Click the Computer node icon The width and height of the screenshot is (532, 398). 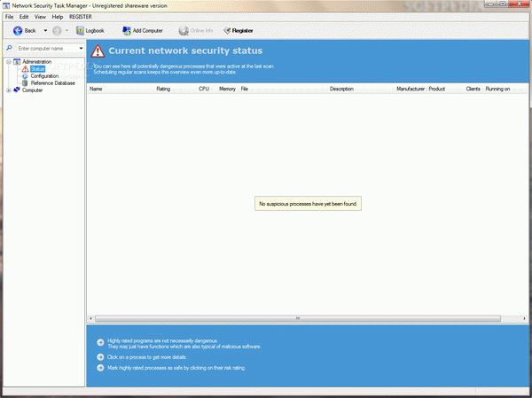17,90
